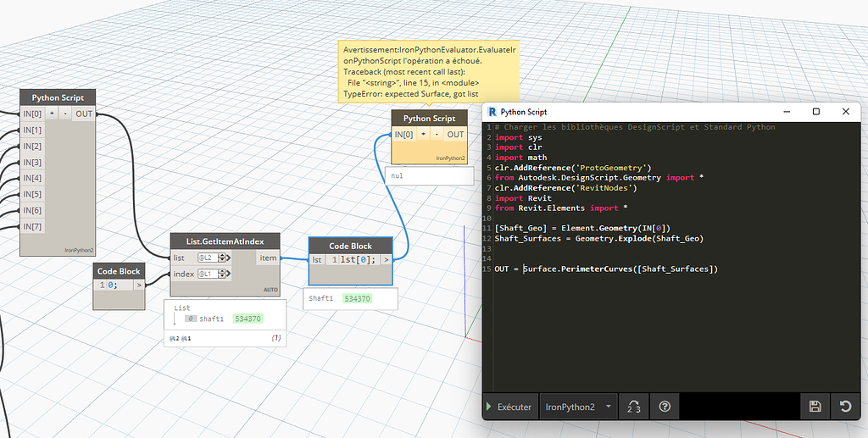The image size is (868, 438).
Task: Remove input port on left Python Script node
Action: click(65, 114)
